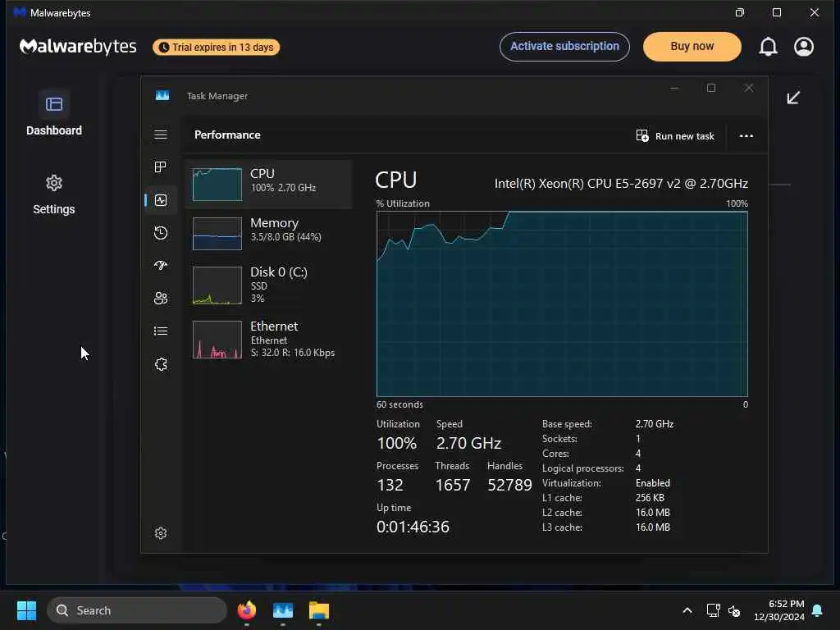Select the CPU performance entry
Image resolution: width=840 pixels, height=630 pixels.
(268, 185)
